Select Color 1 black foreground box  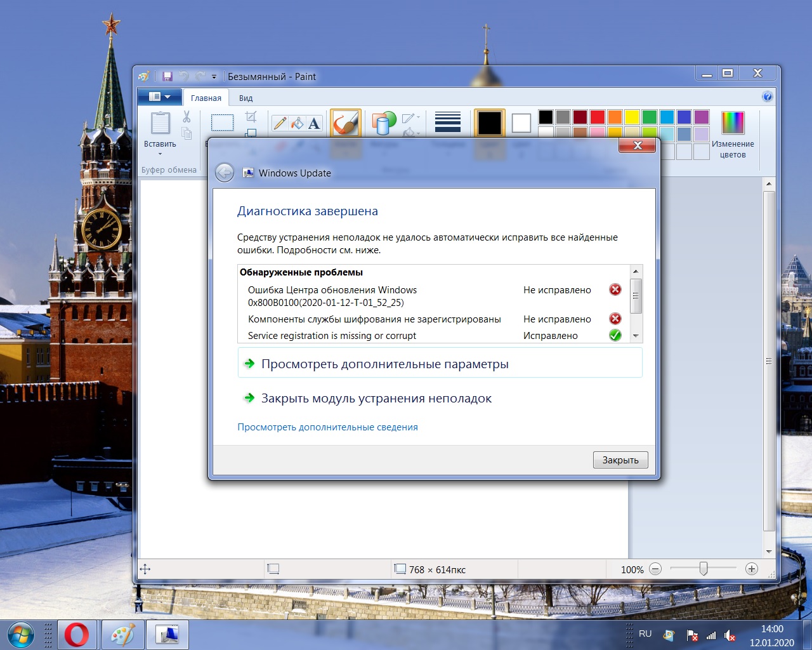[490, 123]
